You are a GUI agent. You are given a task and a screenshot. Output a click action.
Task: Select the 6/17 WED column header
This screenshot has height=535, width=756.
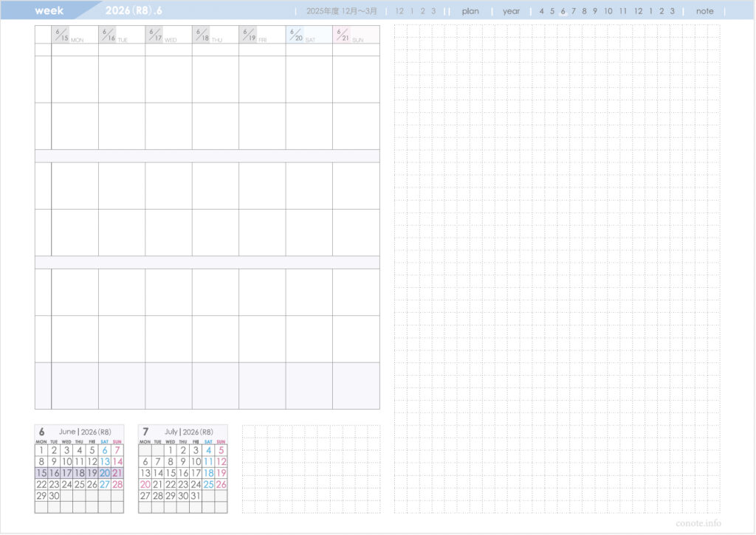[x=168, y=35]
